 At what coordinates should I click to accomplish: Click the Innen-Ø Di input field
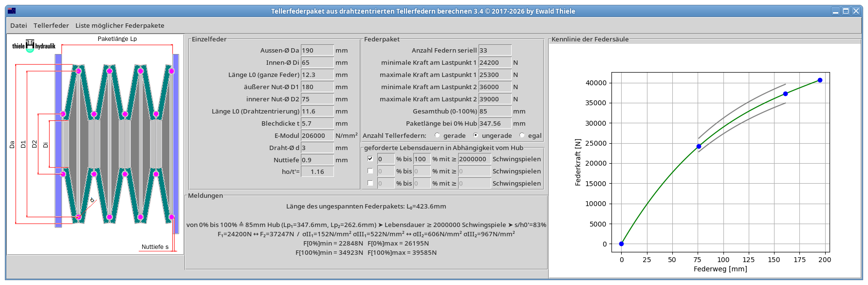click(x=317, y=62)
